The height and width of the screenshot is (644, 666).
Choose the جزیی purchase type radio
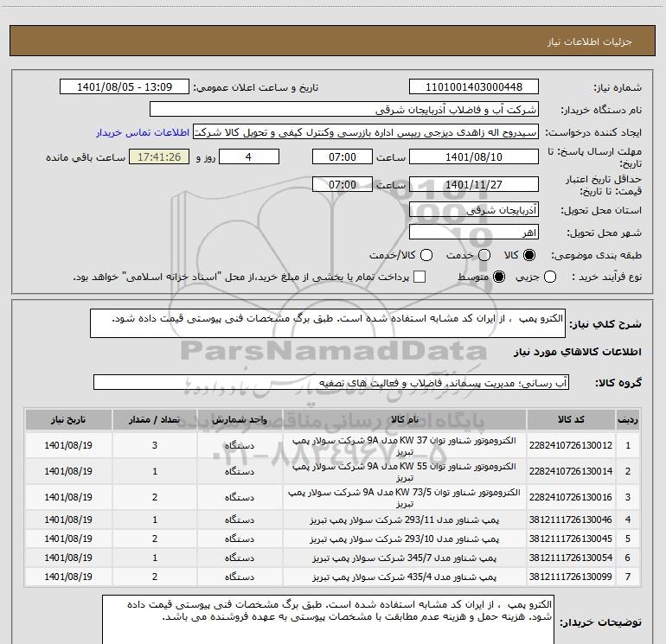pos(550,277)
